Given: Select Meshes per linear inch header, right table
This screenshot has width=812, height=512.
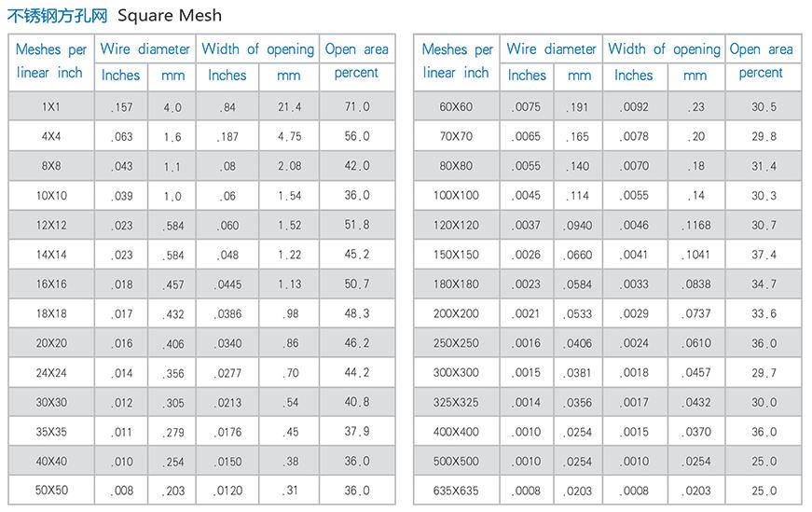Looking at the screenshot, I should (x=457, y=62).
